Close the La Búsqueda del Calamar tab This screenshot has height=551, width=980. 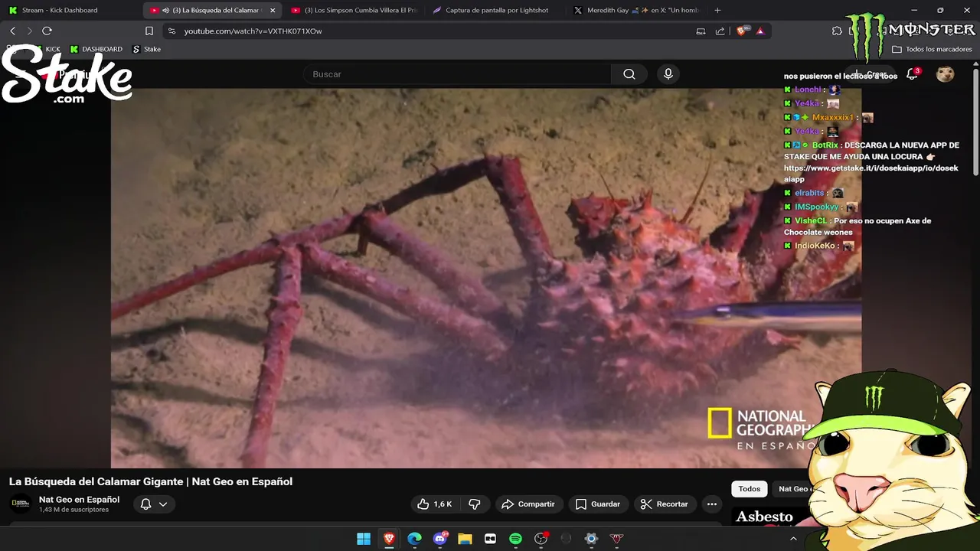pyautogui.click(x=273, y=10)
